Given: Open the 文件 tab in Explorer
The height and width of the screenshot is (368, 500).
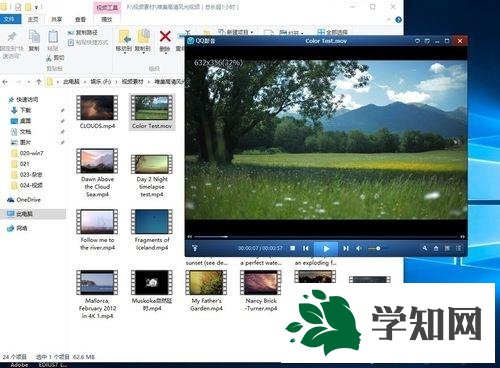Looking at the screenshot, I should (9, 19).
